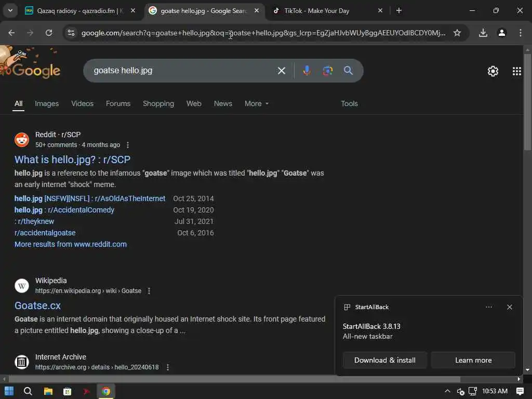Image resolution: width=532 pixels, height=399 pixels.
Task: Open 'What is hello.jpg? : r/SCP' result
Action: (72, 159)
